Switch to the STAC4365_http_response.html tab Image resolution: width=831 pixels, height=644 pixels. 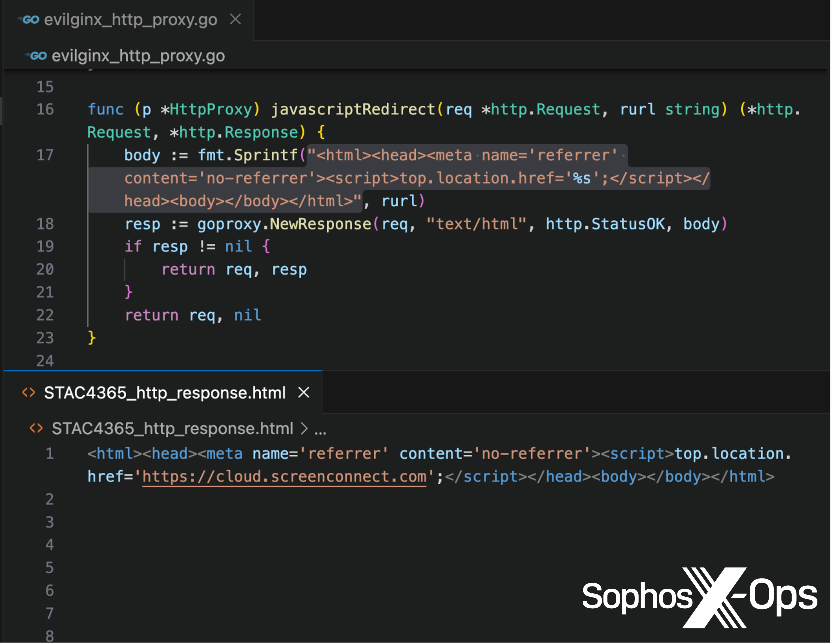pos(163,393)
